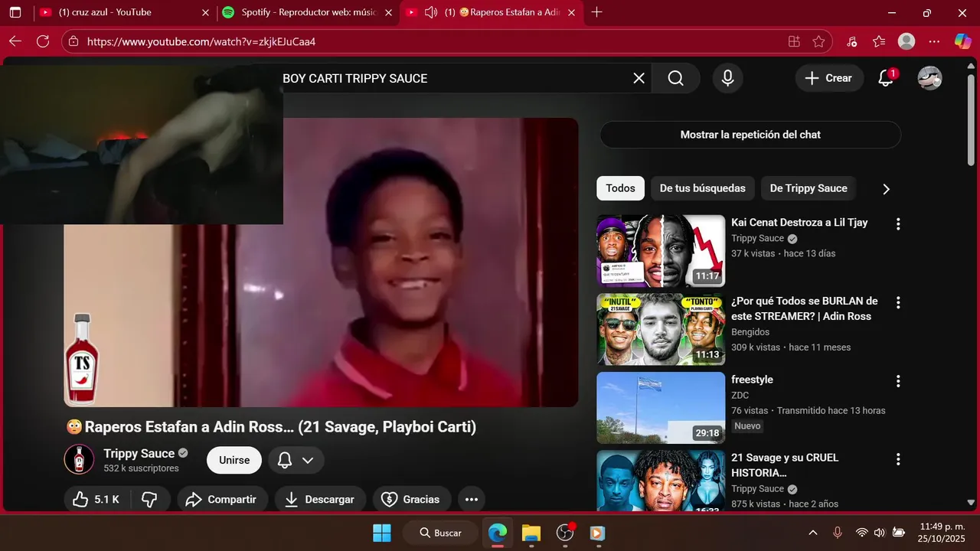Click the taskbar Buscar search box
The width and height of the screenshot is (980, 551).
[x=440, y=533]
